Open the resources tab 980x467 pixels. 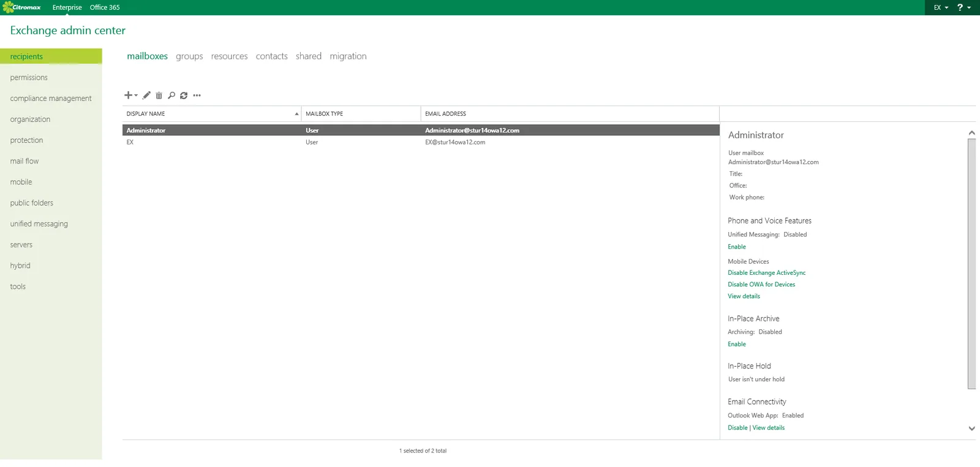click(x=229, y=56)
